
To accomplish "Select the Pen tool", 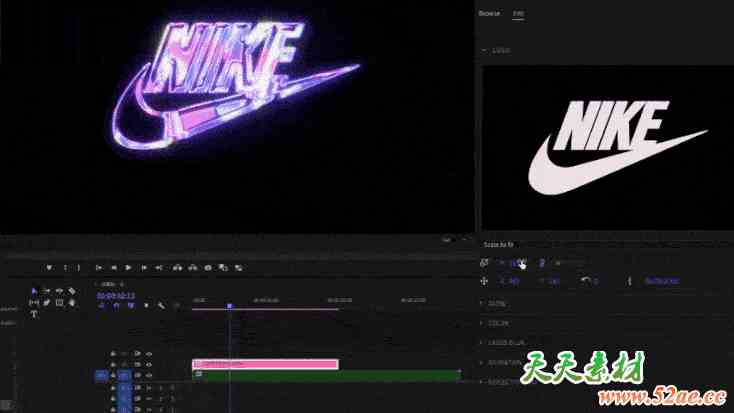I will (x=46, y=303).
